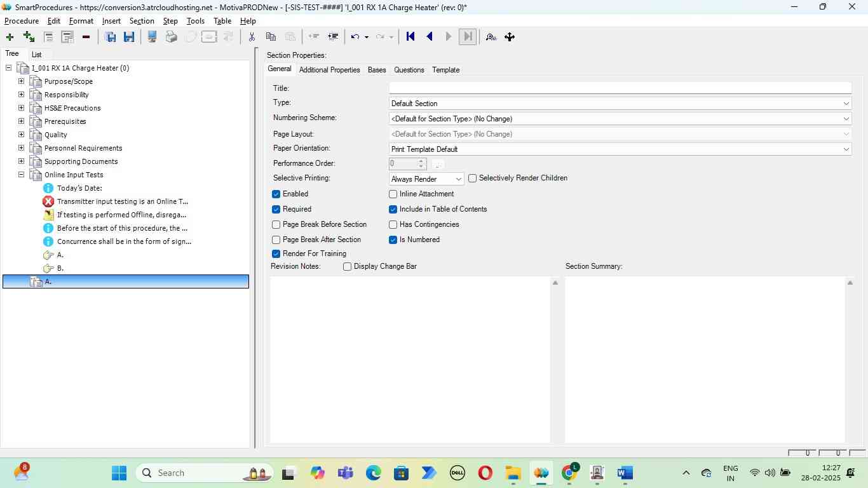Viewport: 868px width, 488px height.
Task: Select the Supporting Documents section
Action: tap(81, 161)
